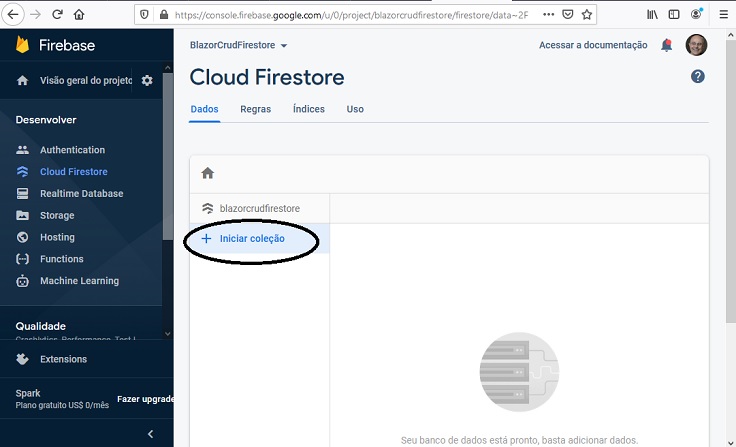This screenshot has height=447, width=736.
Task: Open Acessar a documentação link
Action: tap(593, 45)
